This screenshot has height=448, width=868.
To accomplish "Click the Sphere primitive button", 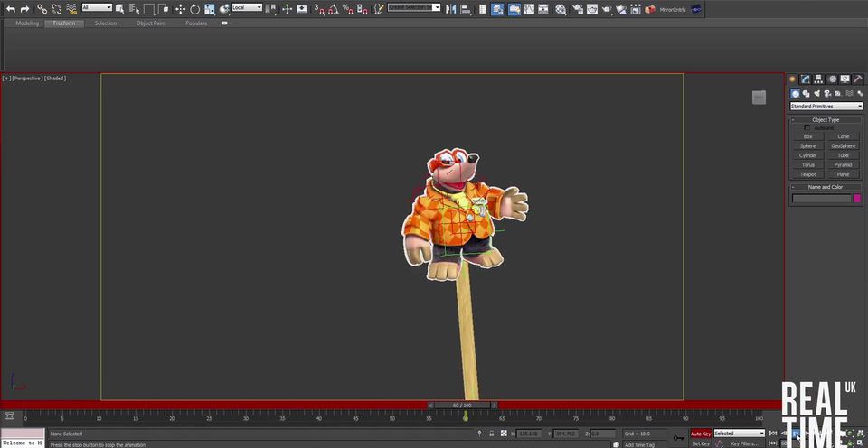I will [807, 146].
